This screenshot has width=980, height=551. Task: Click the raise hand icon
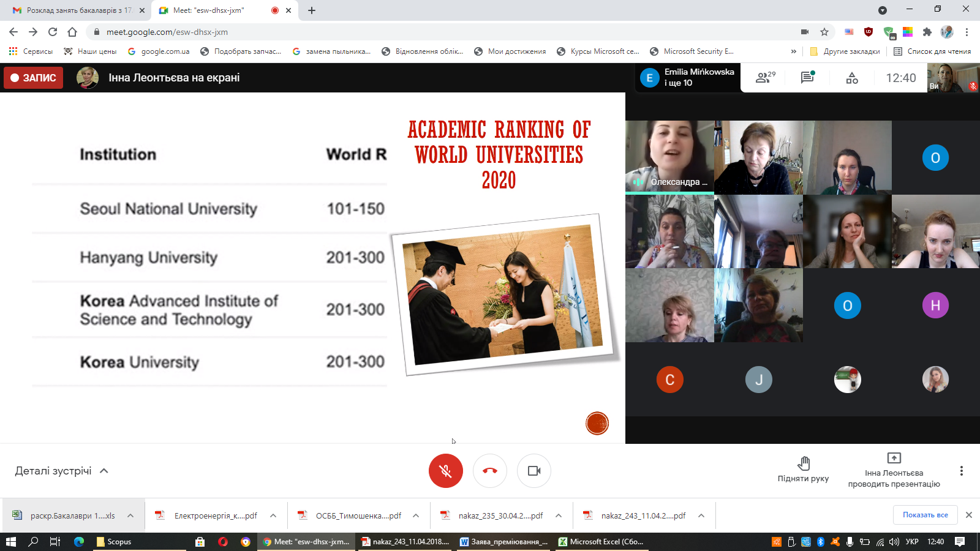(803, 463)
